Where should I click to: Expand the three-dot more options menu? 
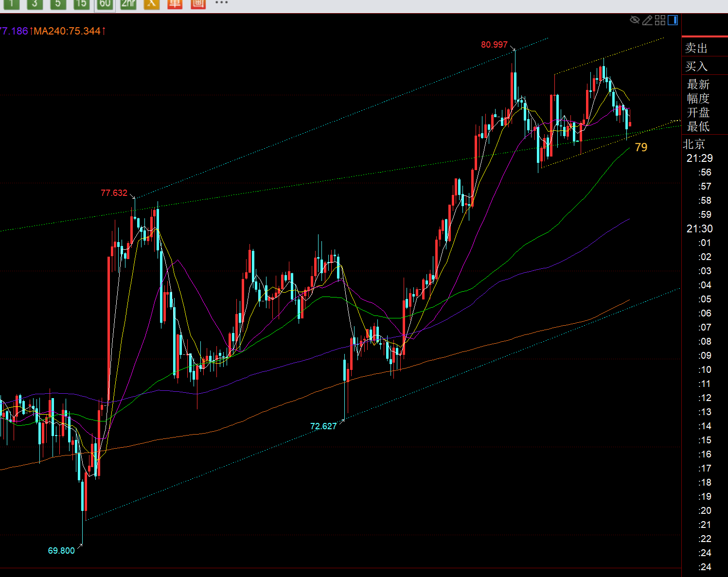221,3
